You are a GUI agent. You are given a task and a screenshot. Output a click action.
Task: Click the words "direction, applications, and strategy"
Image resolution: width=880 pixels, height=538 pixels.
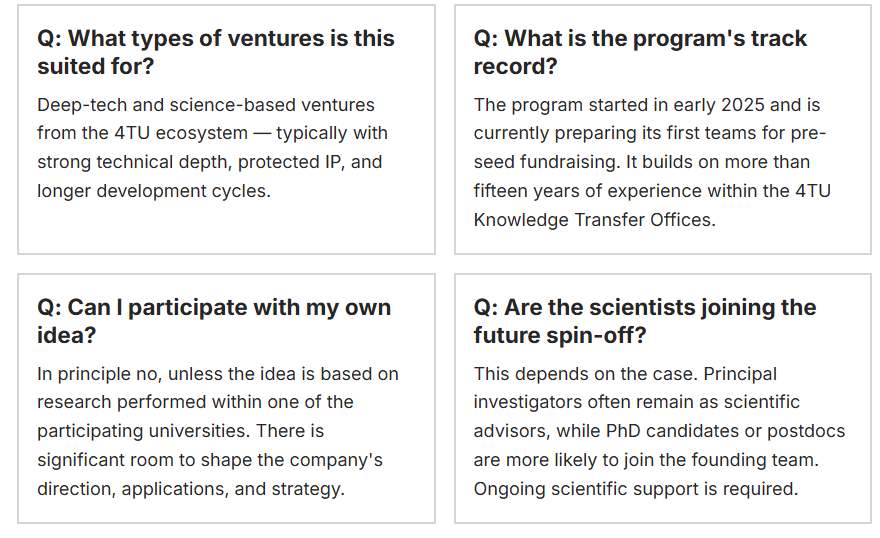[x=190, y=489]
